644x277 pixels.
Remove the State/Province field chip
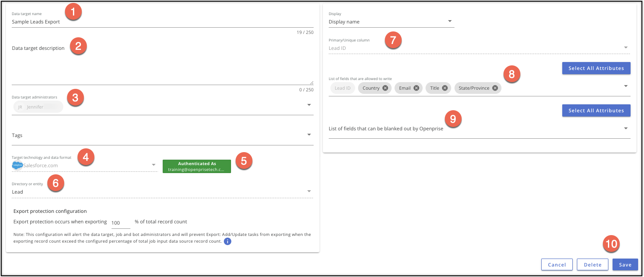(x=495, y=88)
